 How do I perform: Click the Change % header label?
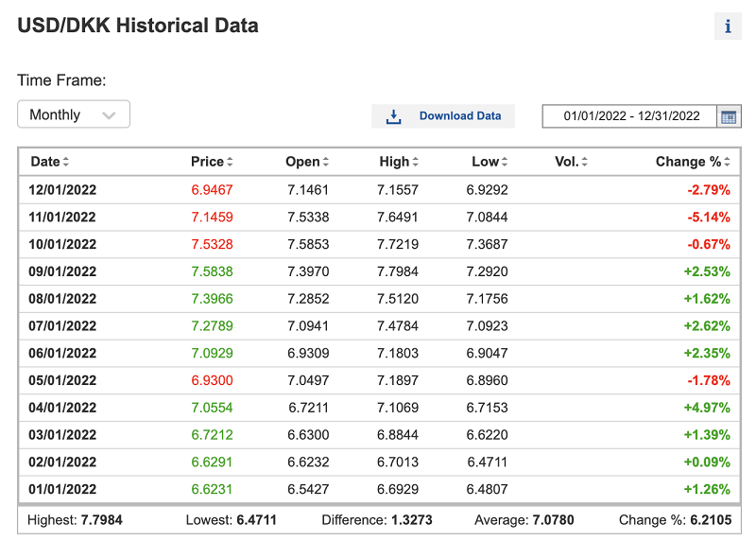point(687,162)
